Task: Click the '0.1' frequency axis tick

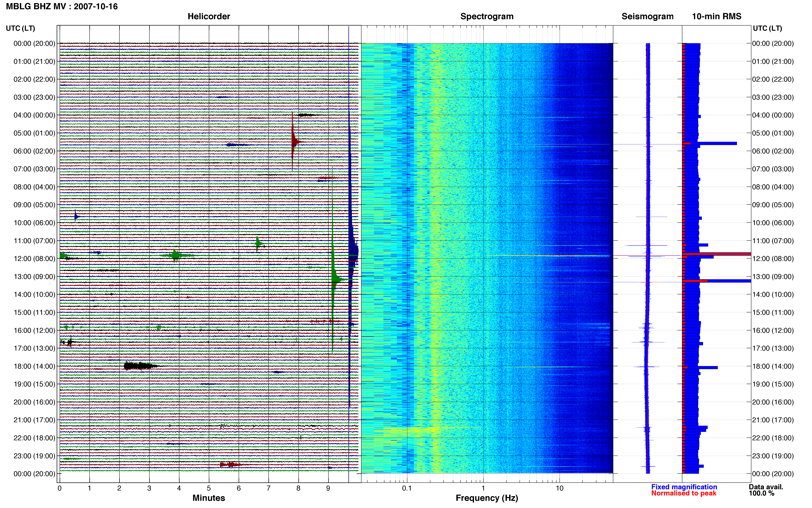Action: (x=407, y=488)
